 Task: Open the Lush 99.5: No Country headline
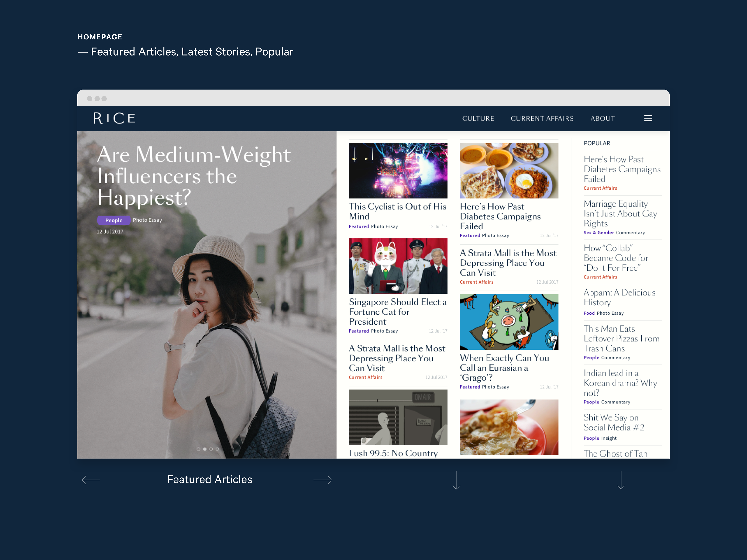pyautogui.click(x=393, y=453)
